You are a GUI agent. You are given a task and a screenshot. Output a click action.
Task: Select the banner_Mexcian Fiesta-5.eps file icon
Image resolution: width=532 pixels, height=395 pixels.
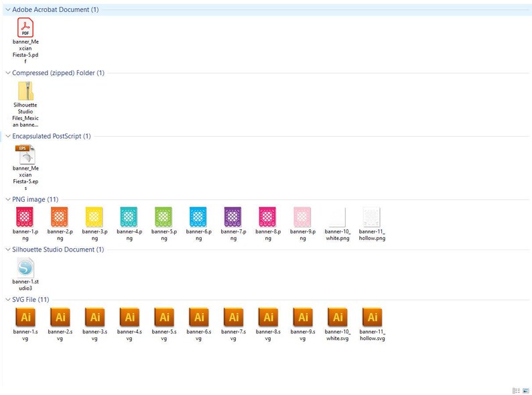pos(25,154)
